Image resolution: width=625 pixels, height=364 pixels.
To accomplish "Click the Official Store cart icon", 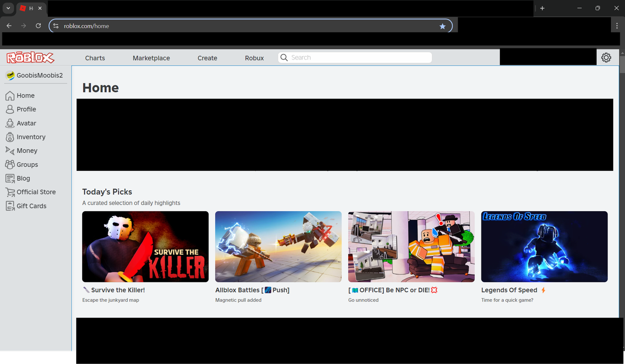I will coord(10,192).
